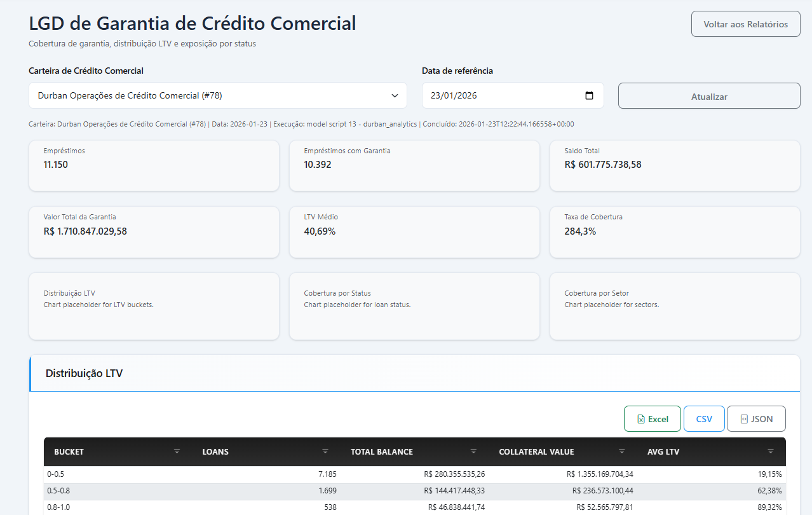Viewport: 812px width, 515px height.
Task: Click average LTV 62,38%
Action: click(770, 490)
